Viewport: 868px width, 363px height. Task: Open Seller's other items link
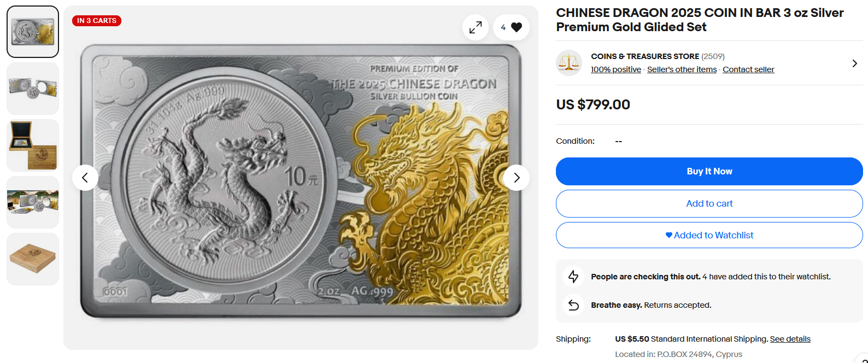(x=682, y=69)
